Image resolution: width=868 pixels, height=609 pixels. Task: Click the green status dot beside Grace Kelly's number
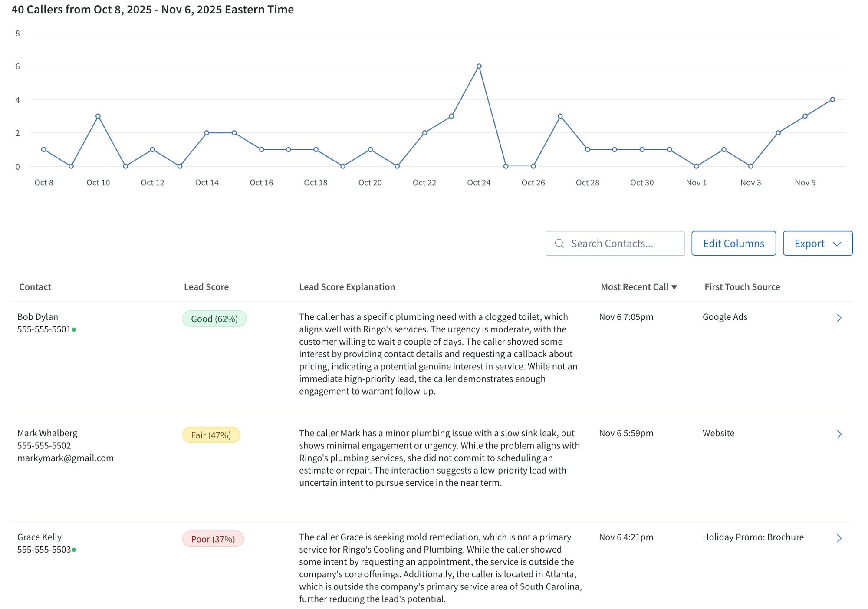coord(75,550)
